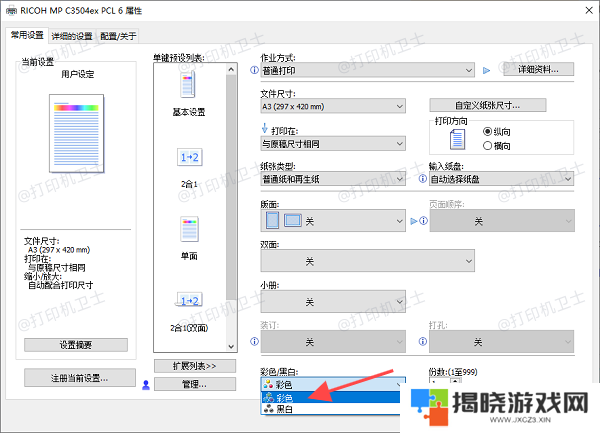
Task: Open the 纸张类型 dropdown
Action: click(333, 179)
